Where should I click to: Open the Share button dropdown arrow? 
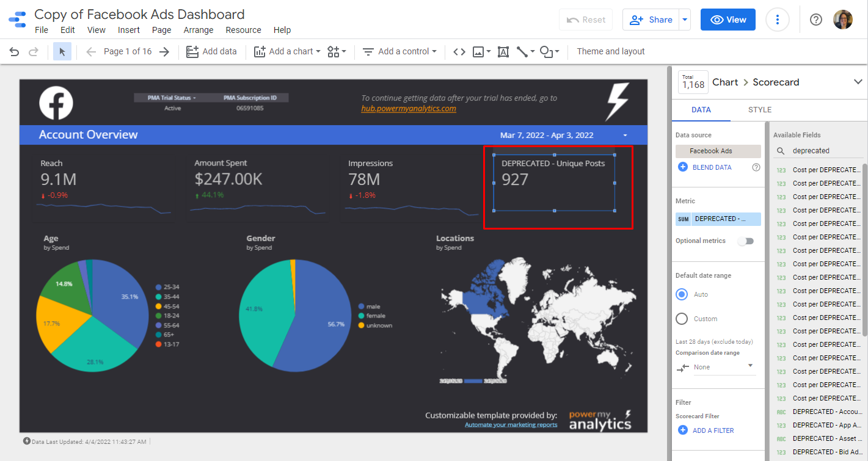(685, 20)
